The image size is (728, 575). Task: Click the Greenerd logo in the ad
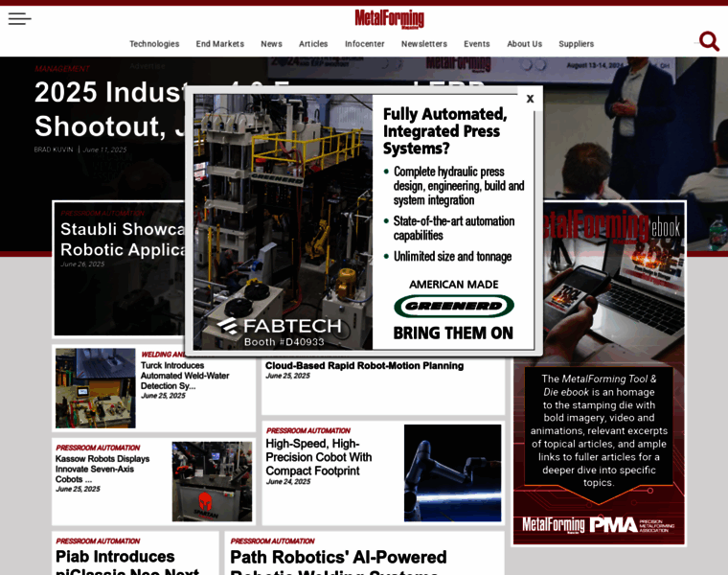454,306
